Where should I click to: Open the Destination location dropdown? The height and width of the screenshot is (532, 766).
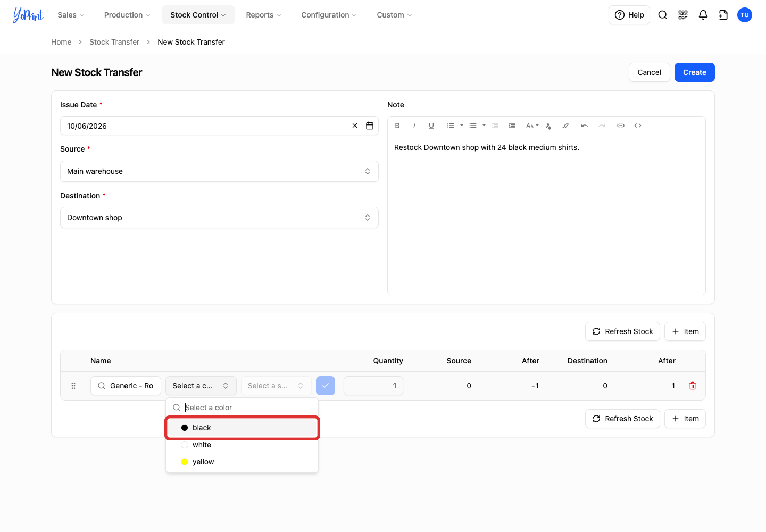[x=219, y=218]
